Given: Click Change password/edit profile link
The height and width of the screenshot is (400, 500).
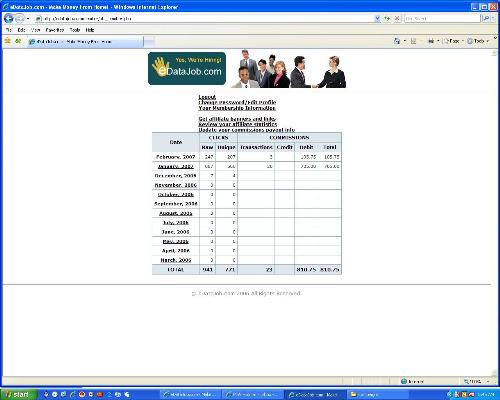Looking at the screenshot, I should pos(237,102).
